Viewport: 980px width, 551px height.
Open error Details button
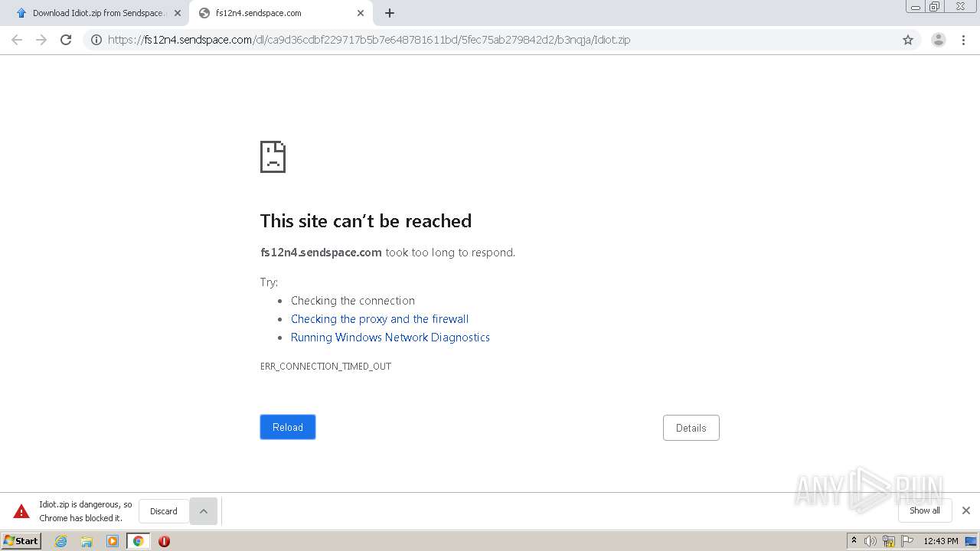691,428
